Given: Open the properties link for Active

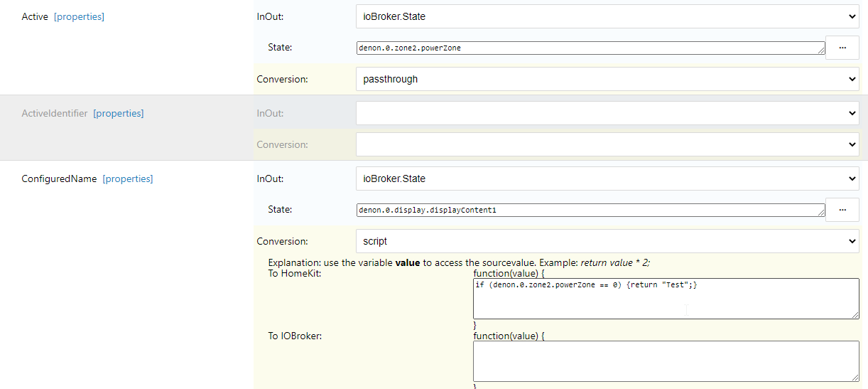Looking at the screenshot, I should (79, 16).
